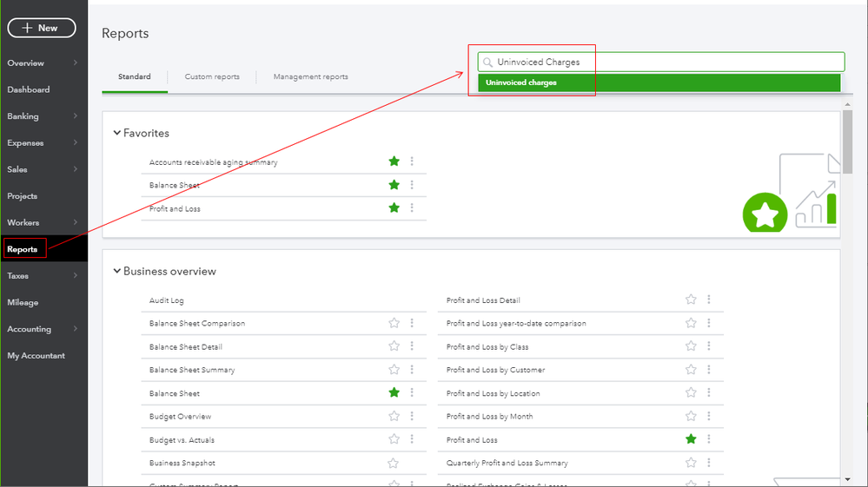Favorite the Balance Sheet Detail report
Image resolution: width=868 pixels, height=487 pixels.
pos(394,346)
